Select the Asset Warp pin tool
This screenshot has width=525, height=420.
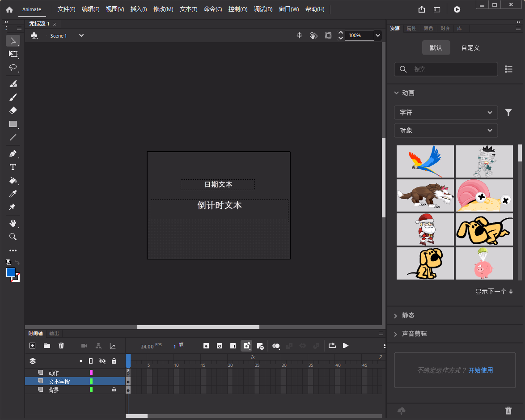tap(13, 207)
